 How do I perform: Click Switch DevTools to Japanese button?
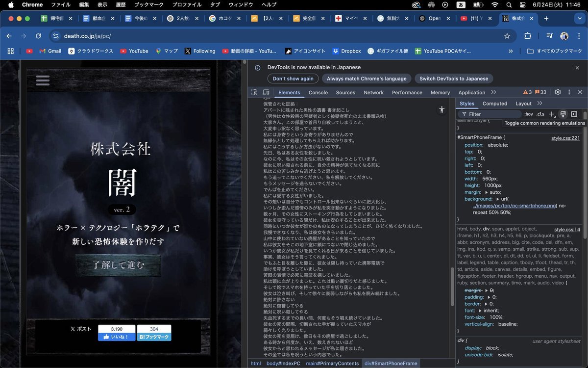[x=454, y=79]
